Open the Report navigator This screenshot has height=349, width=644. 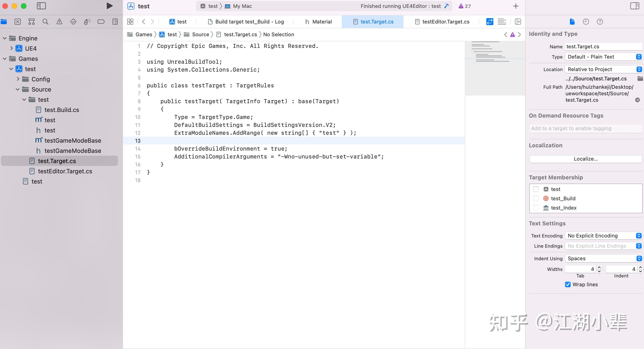click(x=115, y=22)
